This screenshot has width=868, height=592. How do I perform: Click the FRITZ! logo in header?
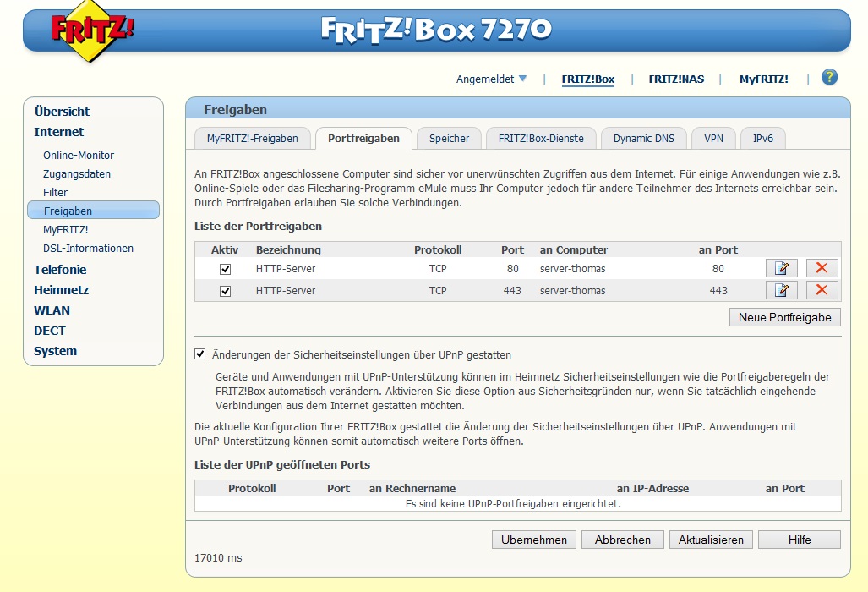pyautogui.click(x=92, y=30)
